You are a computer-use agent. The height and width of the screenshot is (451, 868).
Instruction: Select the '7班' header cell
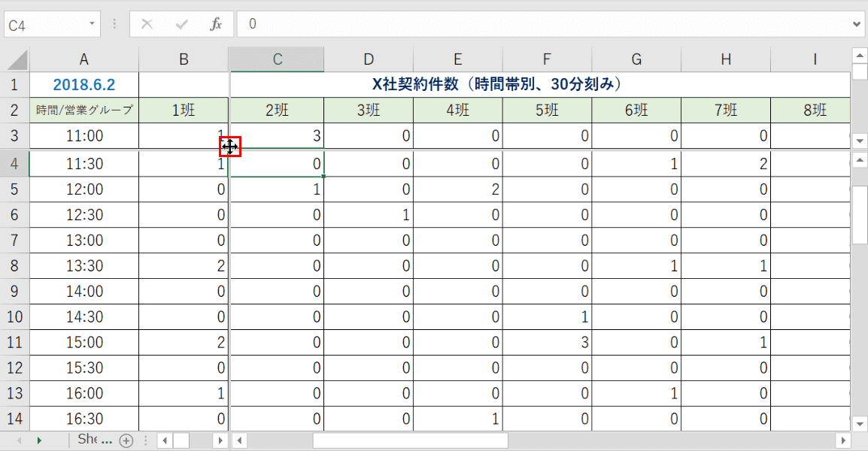(x=726, y=110)
